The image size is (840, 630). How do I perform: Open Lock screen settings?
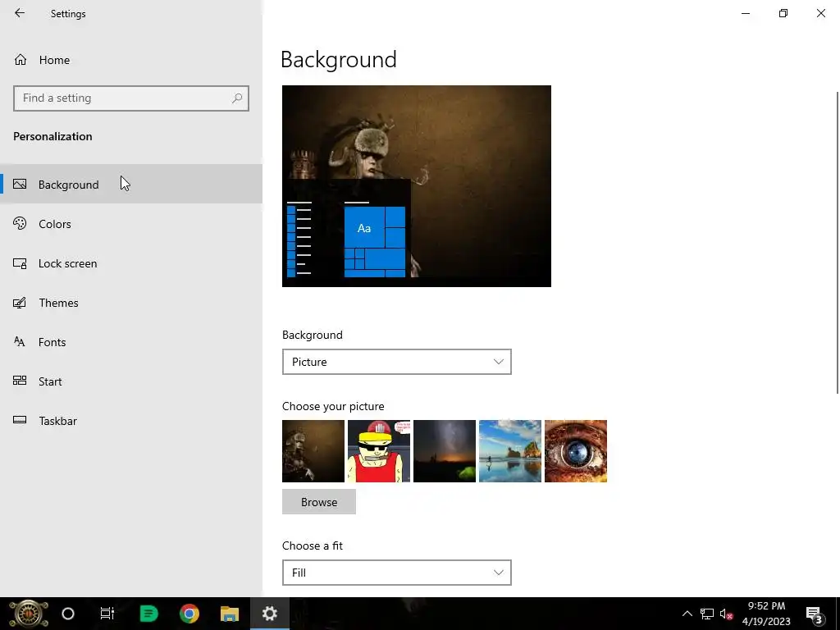(131, 263)
